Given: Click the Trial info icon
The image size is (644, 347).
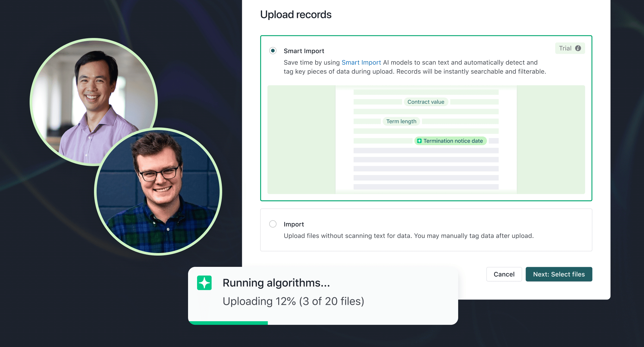Looking at the screenshot, I should [578, 48].
